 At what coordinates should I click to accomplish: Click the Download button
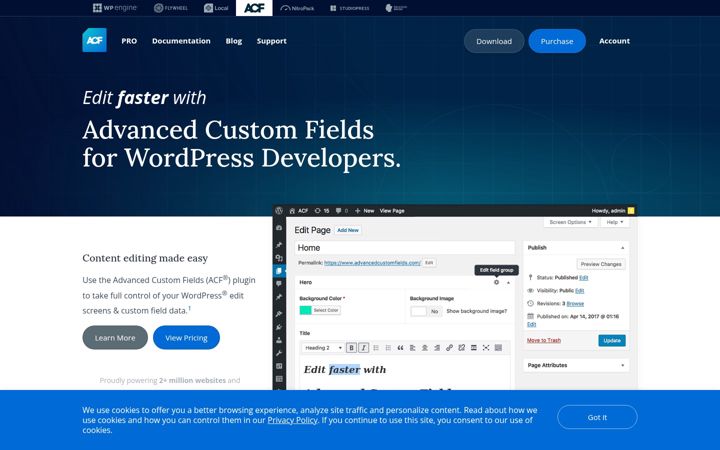click(x=494, y=41)
